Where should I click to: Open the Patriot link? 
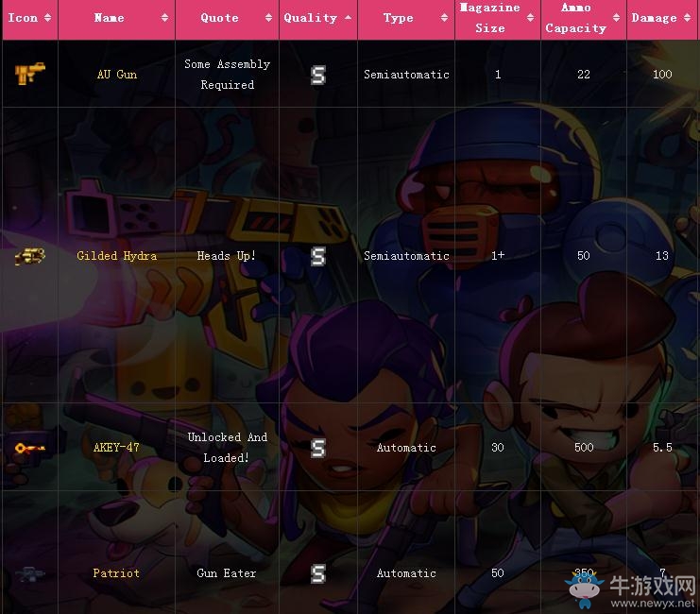[116, 573]
